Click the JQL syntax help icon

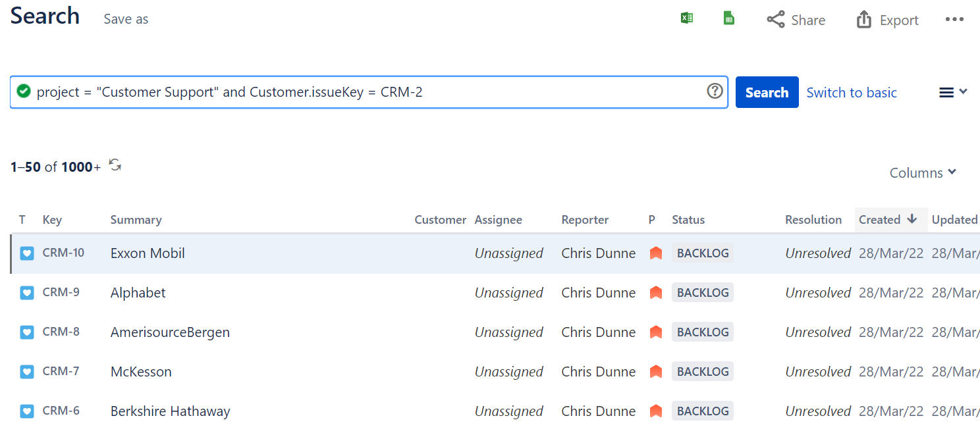[x=715, y=91]
